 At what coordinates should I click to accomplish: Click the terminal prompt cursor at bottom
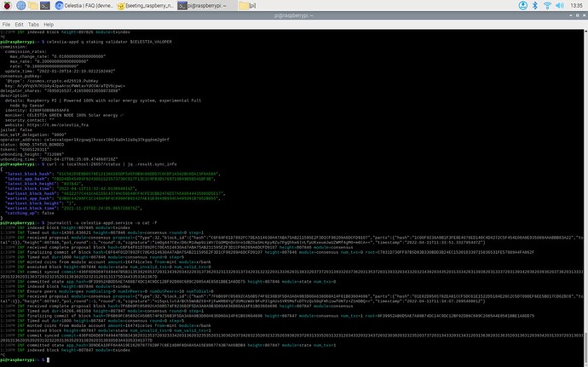click(x=48, y=360)
